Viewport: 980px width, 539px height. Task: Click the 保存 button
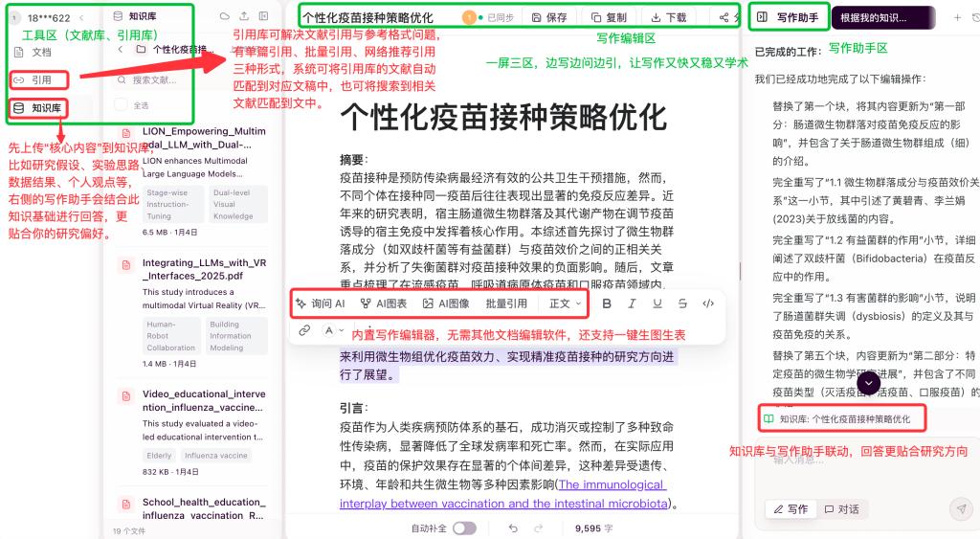[x=549, y=17]
